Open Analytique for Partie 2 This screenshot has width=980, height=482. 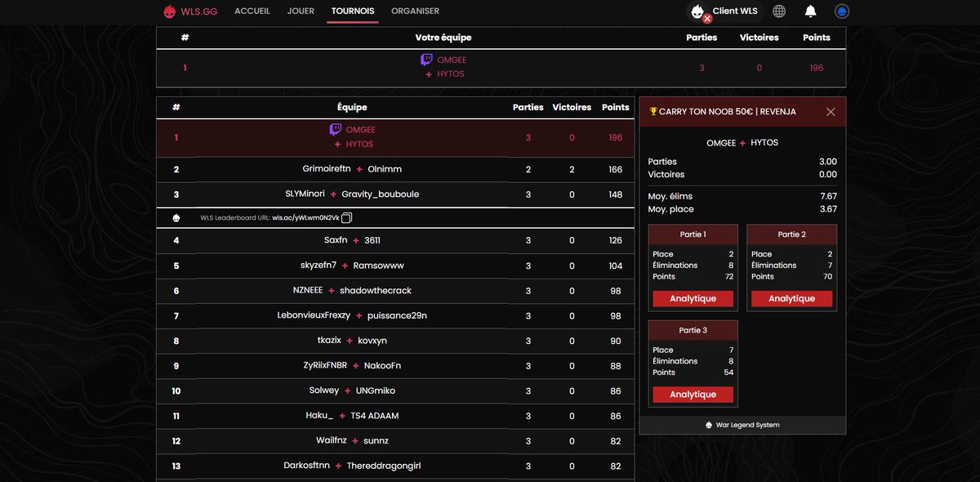791,299
